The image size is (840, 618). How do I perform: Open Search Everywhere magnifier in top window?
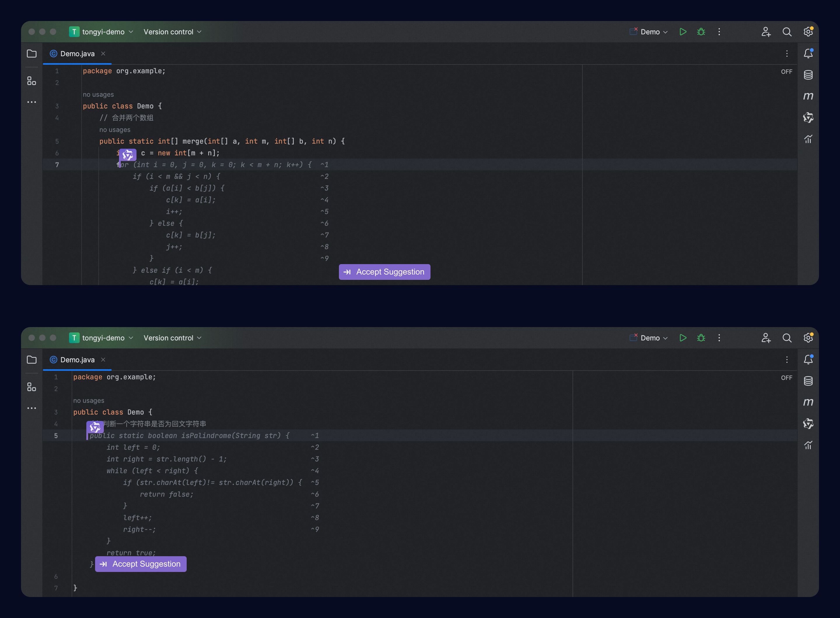coord(787,32)
